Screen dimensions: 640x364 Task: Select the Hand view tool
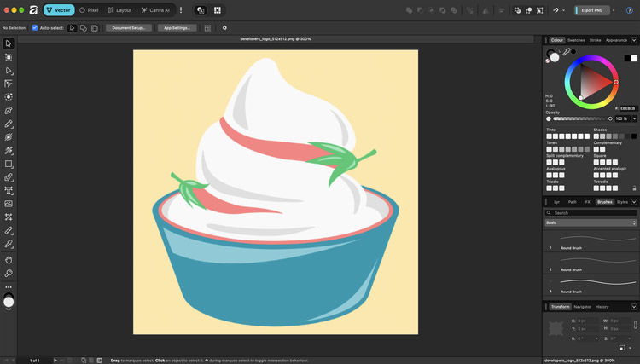pyautogui.click(x=9, y=260)
